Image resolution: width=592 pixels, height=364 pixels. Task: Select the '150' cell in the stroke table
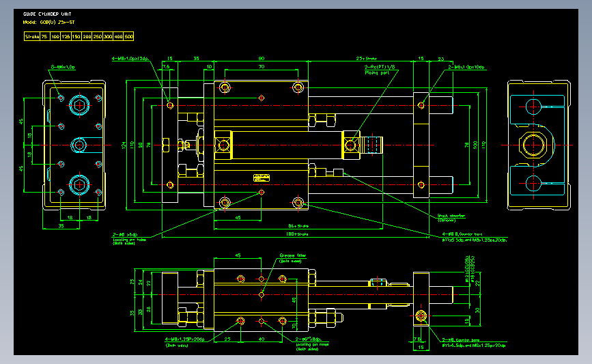(76, 37)
